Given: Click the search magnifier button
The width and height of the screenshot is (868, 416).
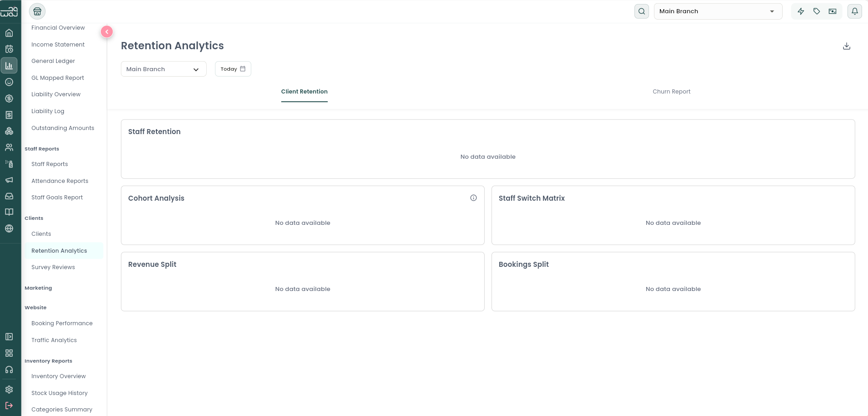Looking at the screenshot, I should [x=642, y=11].
